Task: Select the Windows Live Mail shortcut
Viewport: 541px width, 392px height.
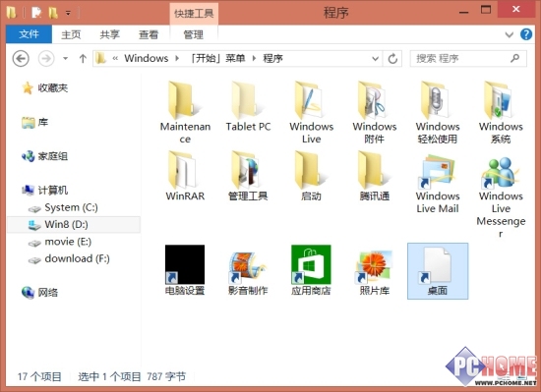Action: tap(438, 185)
